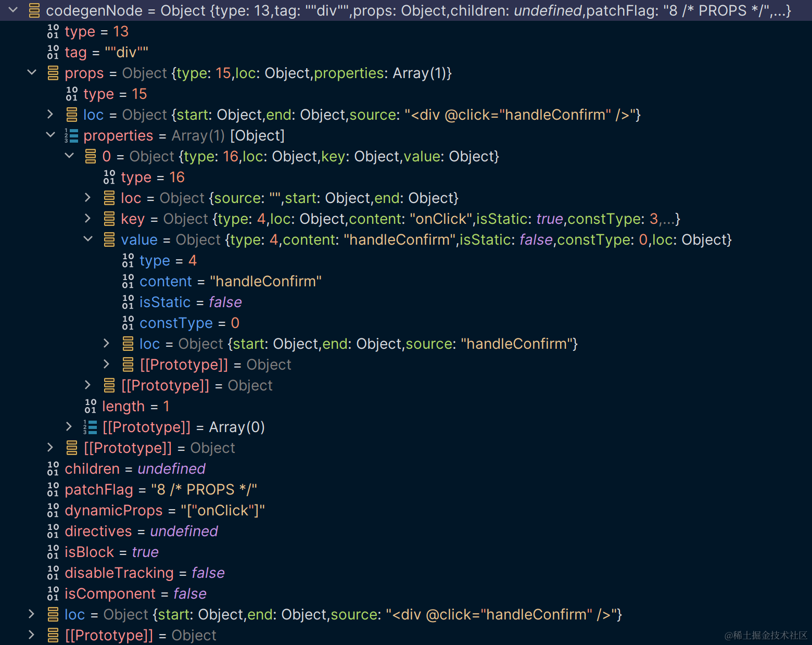The height and width of the screenshot is (645, 812).
Task: Click binary icon beside constType
Action: click(128, 323)
